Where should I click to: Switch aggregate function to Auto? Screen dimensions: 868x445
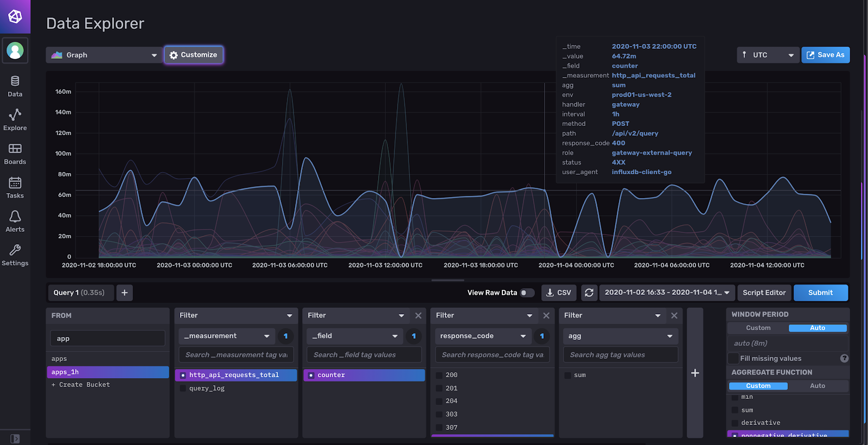(818, 386)
